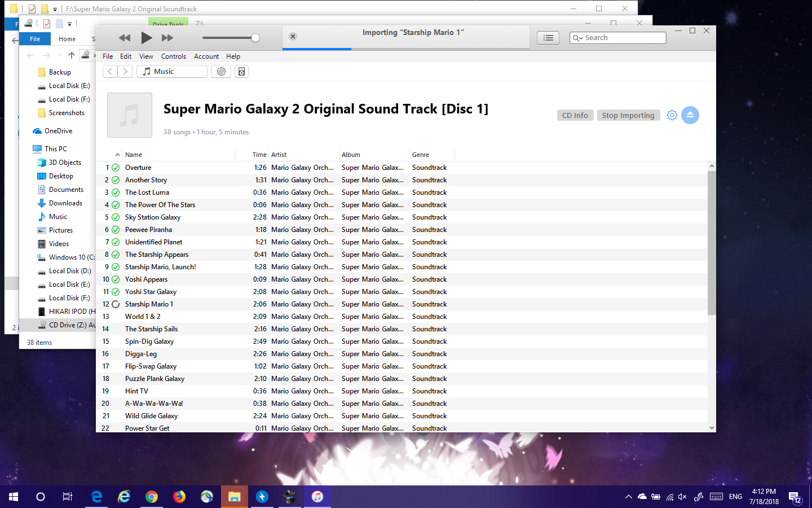Open the Edit menu in iTunes
812x508 pixels.
126,56
